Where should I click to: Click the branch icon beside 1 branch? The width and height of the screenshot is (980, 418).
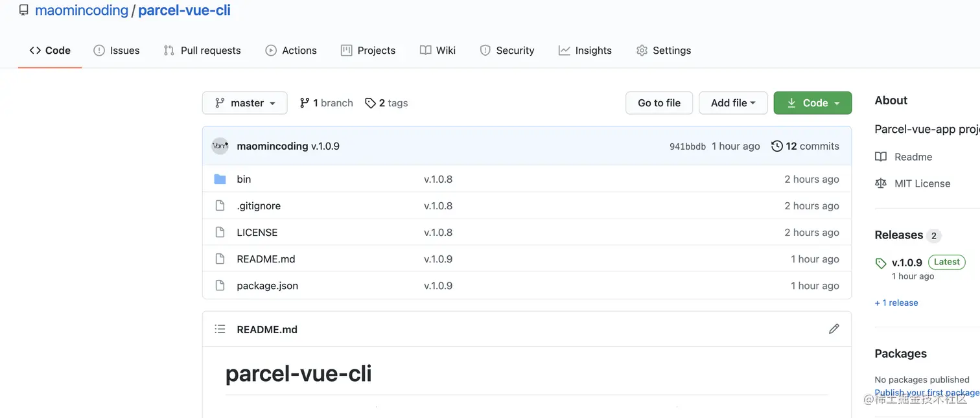(x=305, y=103)
